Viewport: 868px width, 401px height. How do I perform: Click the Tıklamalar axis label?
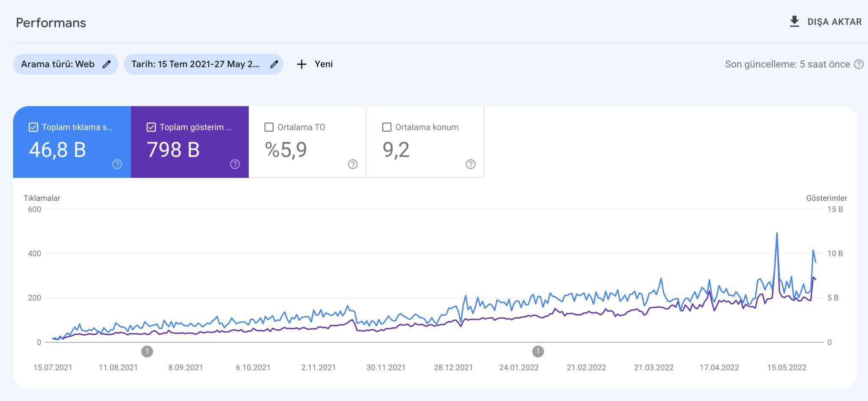[x=42, y=198]
